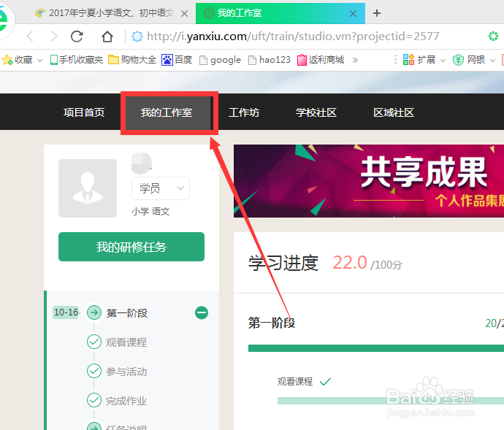Open 参与活动 in the task sidebar

(126, 372)
